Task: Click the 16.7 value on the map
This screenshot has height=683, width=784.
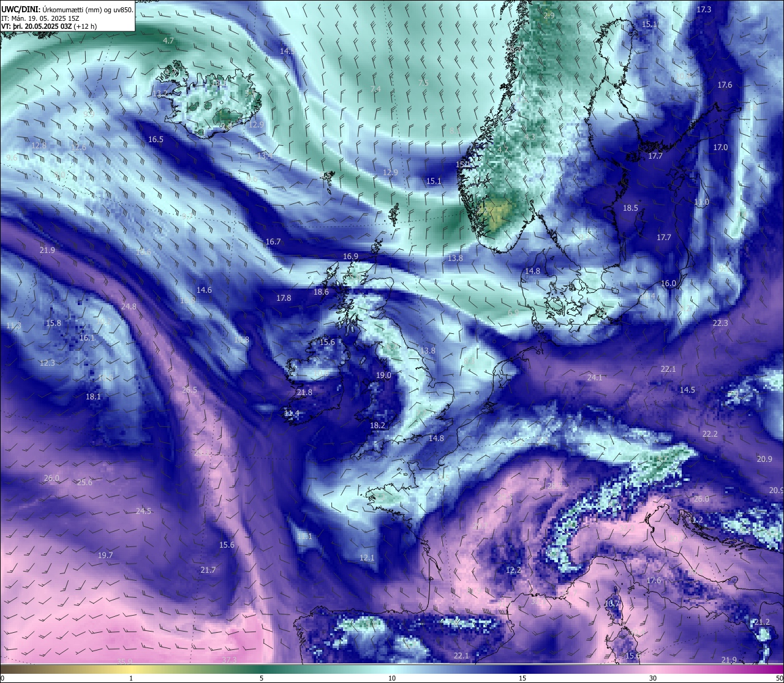Action: pos(273,242)
